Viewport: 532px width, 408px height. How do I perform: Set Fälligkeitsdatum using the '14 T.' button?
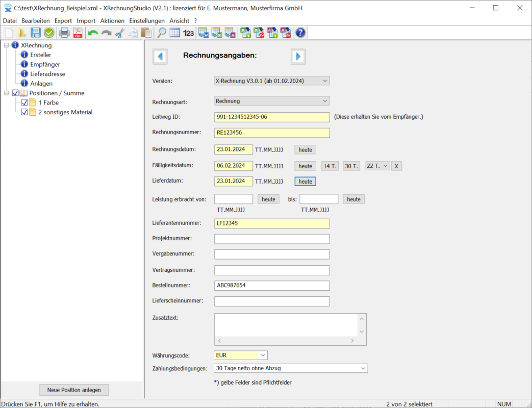click(x=330, y=166)
